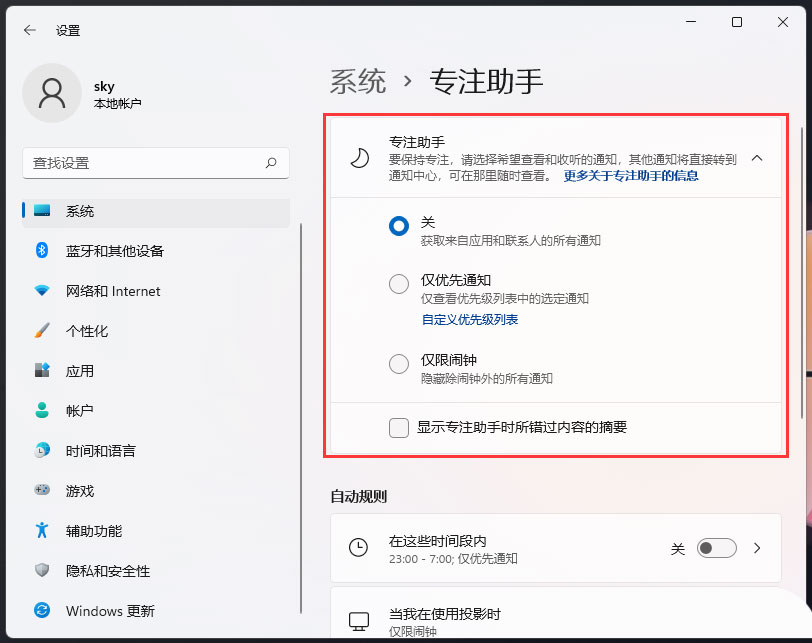Click the 隐私和安全性 shield icon
This screenshot has height=643, width=812.
pyautogui.click(x=42, y=570)
